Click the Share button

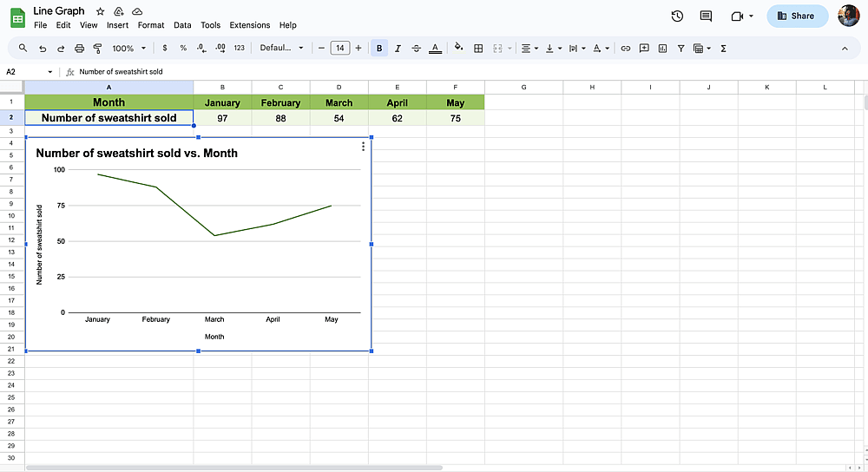pyautogui.click(x=797, y=16)
